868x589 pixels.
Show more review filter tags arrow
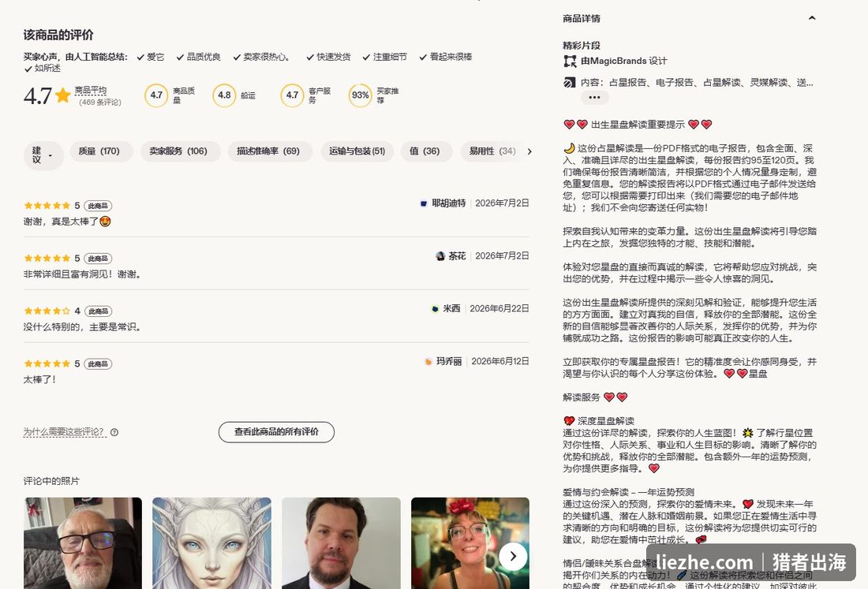(x=529, y=151)
